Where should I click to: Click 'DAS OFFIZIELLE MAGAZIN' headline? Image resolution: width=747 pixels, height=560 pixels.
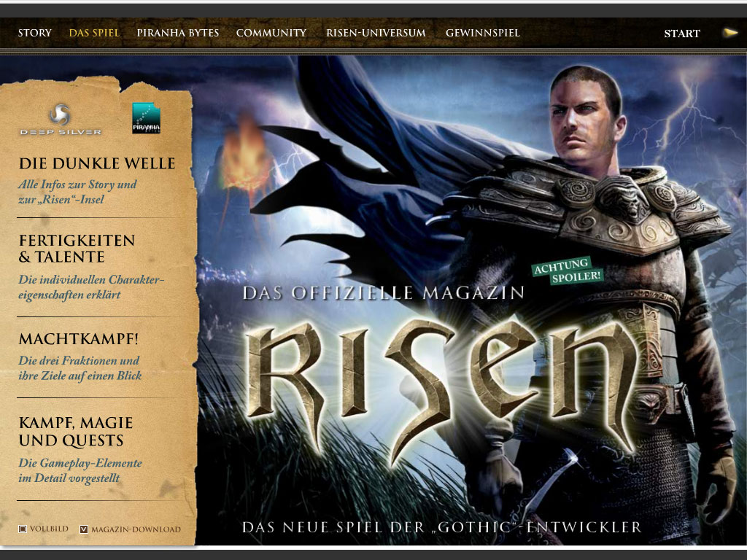click(x=384, y=292)
